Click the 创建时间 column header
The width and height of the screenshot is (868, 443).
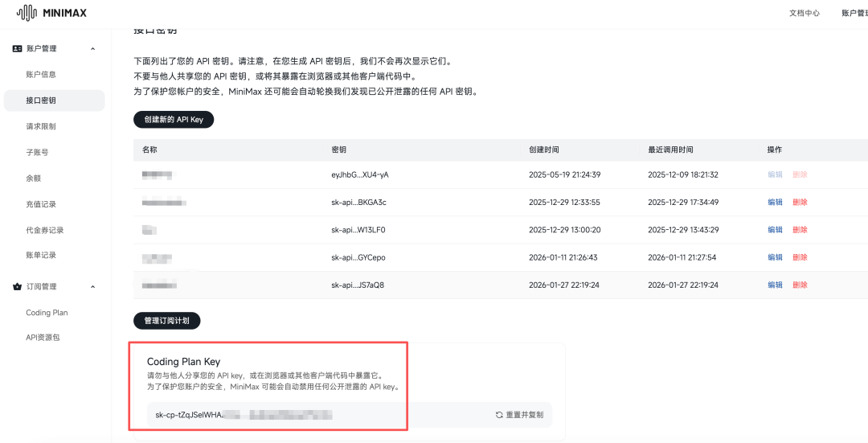543,150
